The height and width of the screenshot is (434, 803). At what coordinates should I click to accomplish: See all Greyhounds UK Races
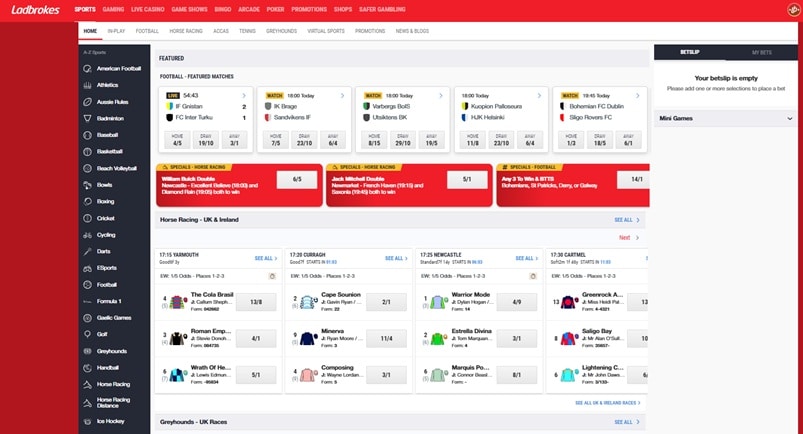click(x=627, y=422)
